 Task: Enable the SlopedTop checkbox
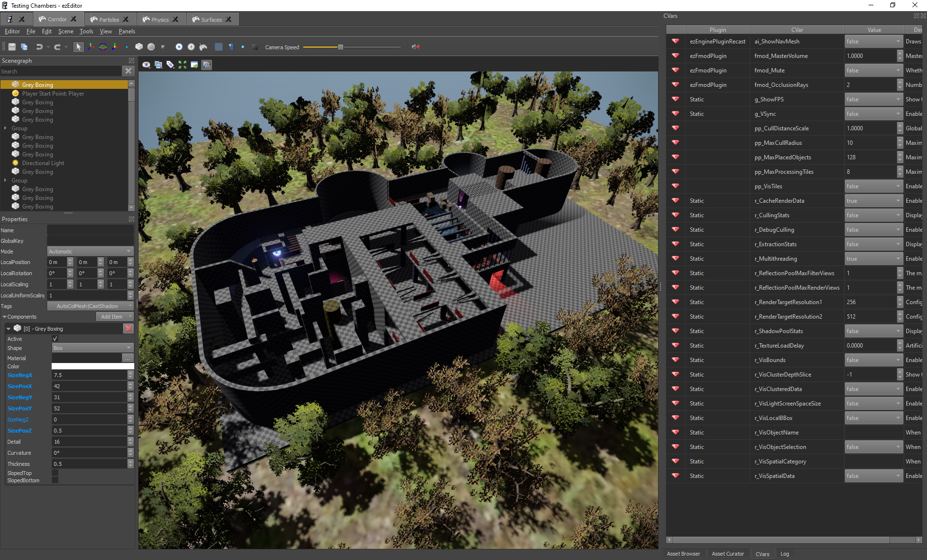click(x=55, y=473)
